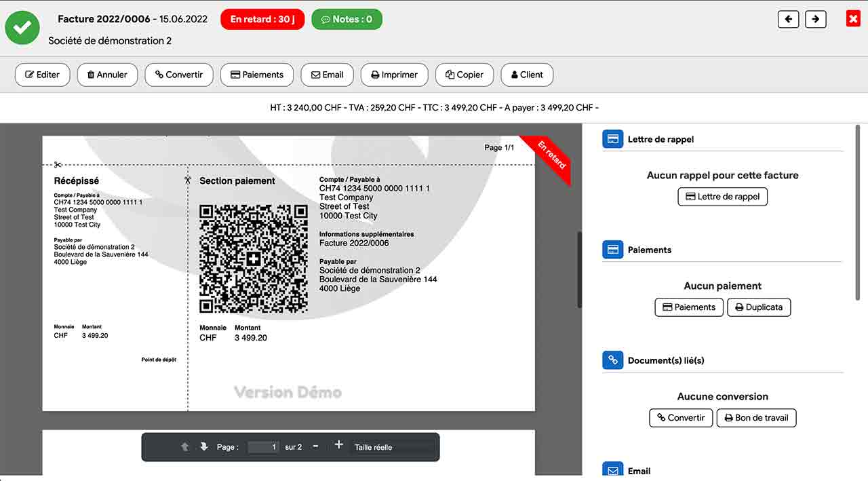868x481 pixels.
Task: Click the 'Section paiement' heading in PDF
Action: click(x=237, y=181)
